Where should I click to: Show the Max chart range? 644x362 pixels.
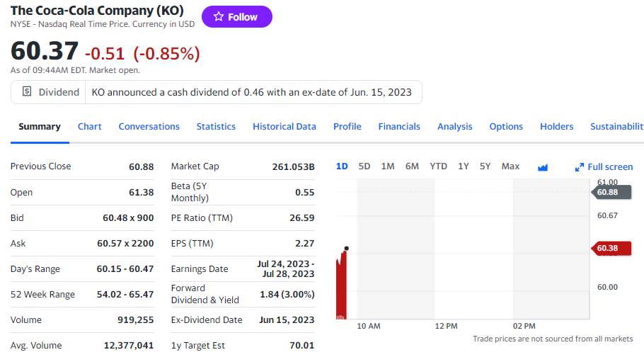click(x=510, y=166)
